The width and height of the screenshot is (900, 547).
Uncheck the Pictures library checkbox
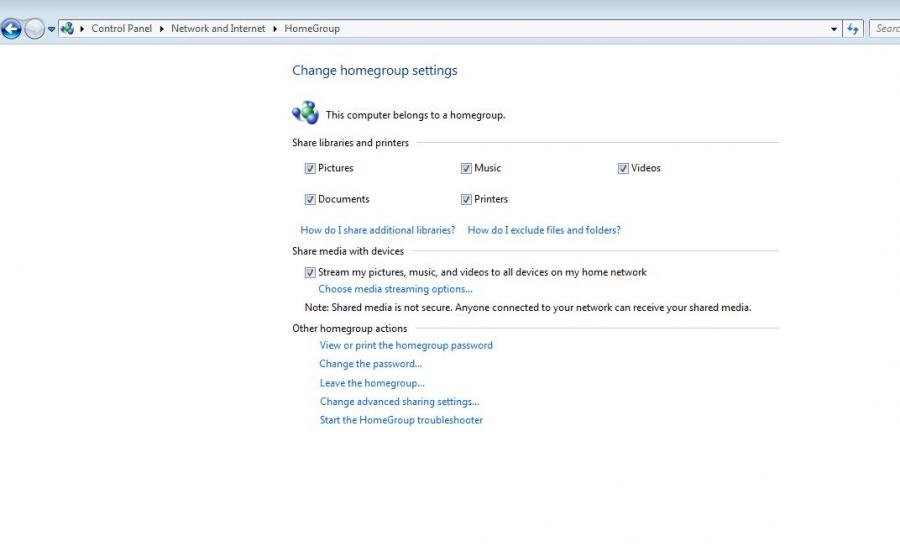[x=310, y=169]
